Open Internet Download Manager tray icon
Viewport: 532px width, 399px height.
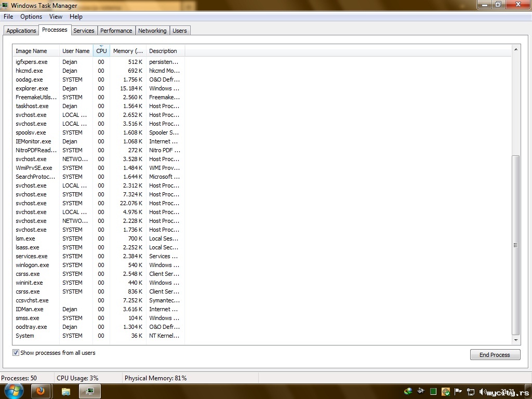[x=408, y=391]
